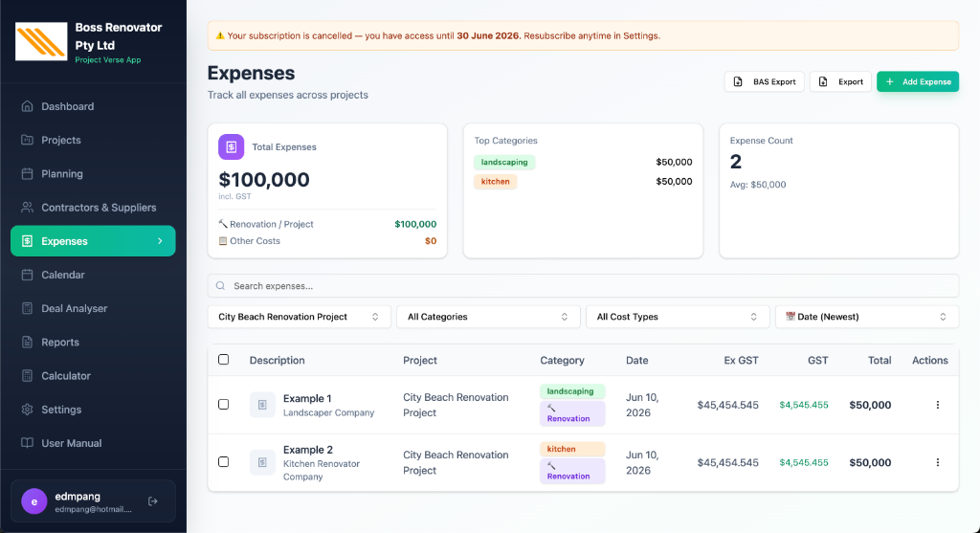Screen dimensions: 980x533
Task: Open the All Cost Types dropdown
Action: [x=678, y=317]
